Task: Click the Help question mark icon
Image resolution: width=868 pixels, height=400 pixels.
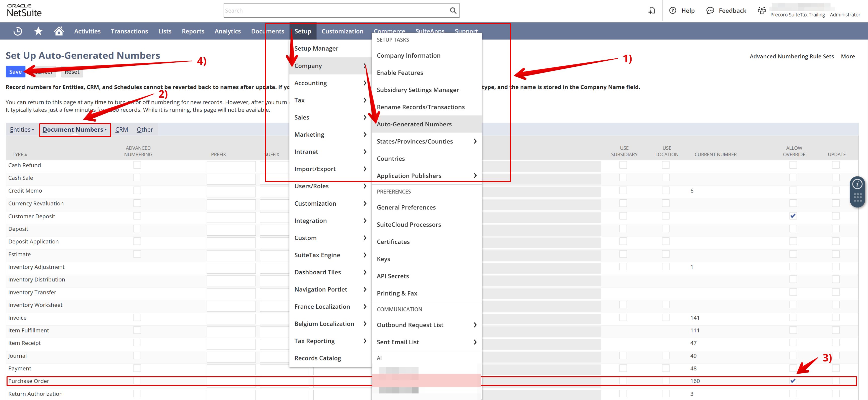Action: (673, 11)
